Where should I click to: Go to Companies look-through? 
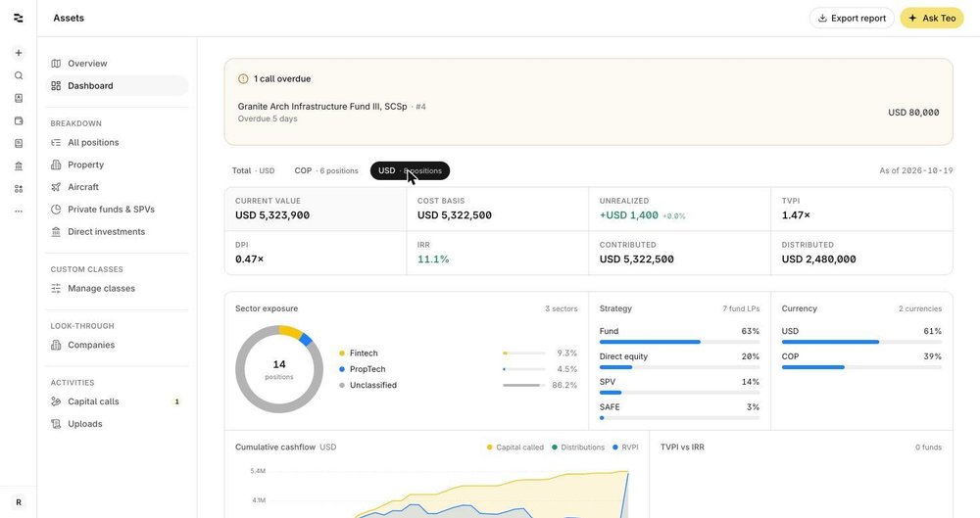[117, 345]
